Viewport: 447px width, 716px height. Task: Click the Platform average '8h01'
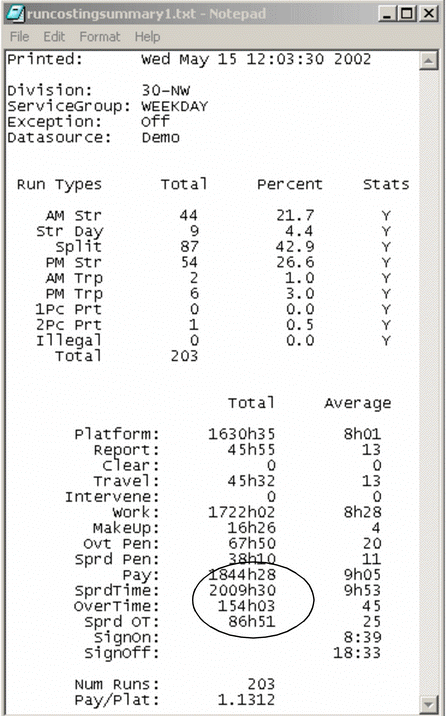362,434
